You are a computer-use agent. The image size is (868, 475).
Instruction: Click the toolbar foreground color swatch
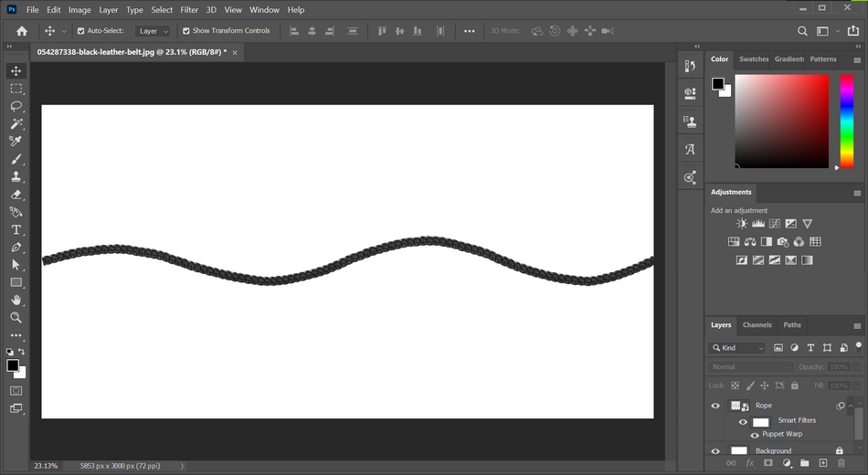click(x=13, y=365)
